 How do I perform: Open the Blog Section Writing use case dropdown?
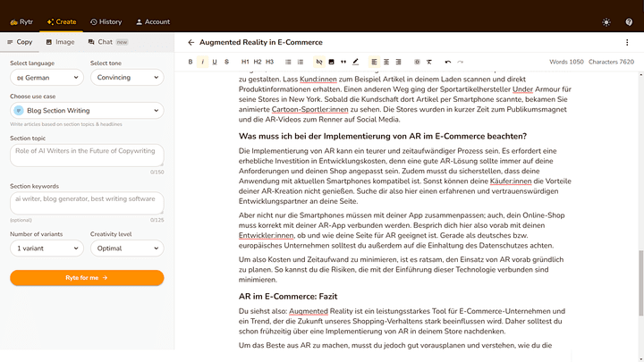click(87, 110)
